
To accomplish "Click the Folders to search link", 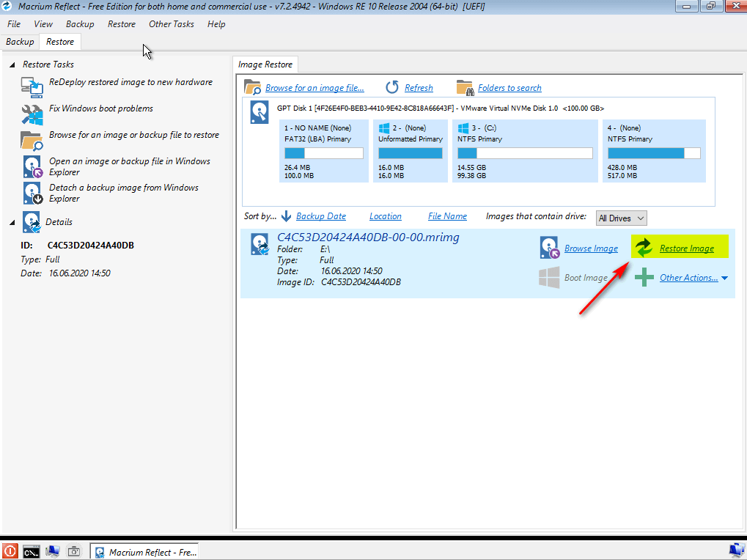I will [x=509, y=88].
